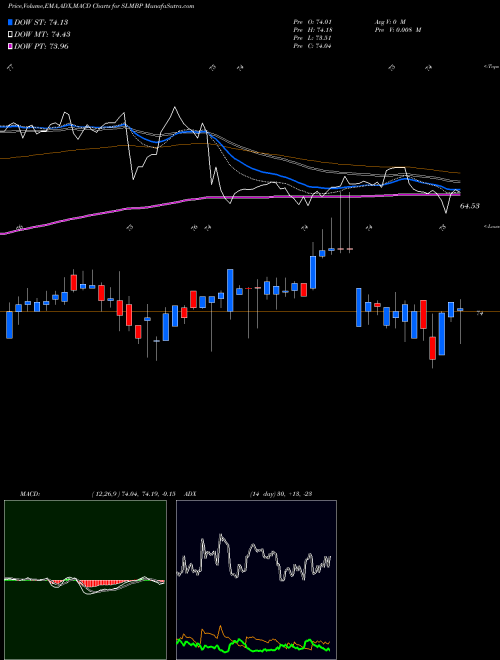
Task: Click the white DOW MT legend swatch
Action: click(10, 35)
